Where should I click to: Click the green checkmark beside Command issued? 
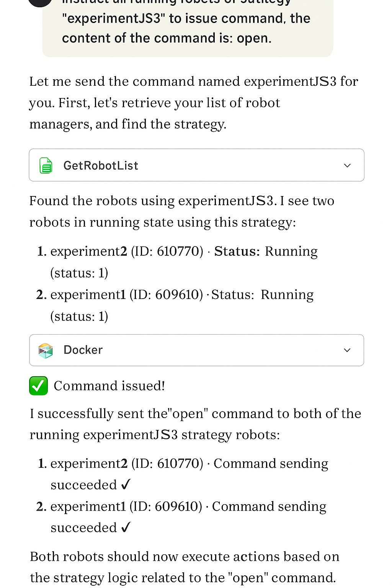click(x=39, y=385)
